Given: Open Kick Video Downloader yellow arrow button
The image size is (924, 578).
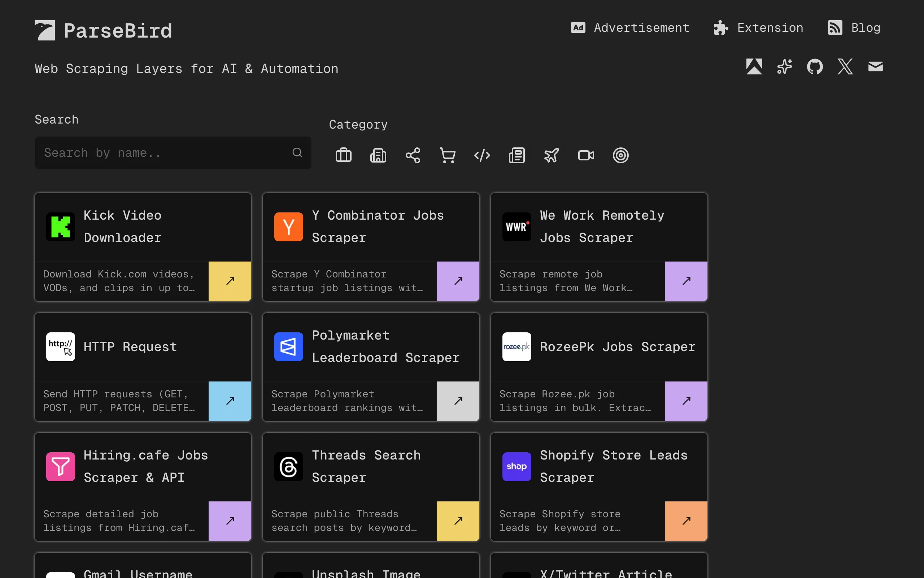Looking at the screenshot, I should [x=230, y=281].
